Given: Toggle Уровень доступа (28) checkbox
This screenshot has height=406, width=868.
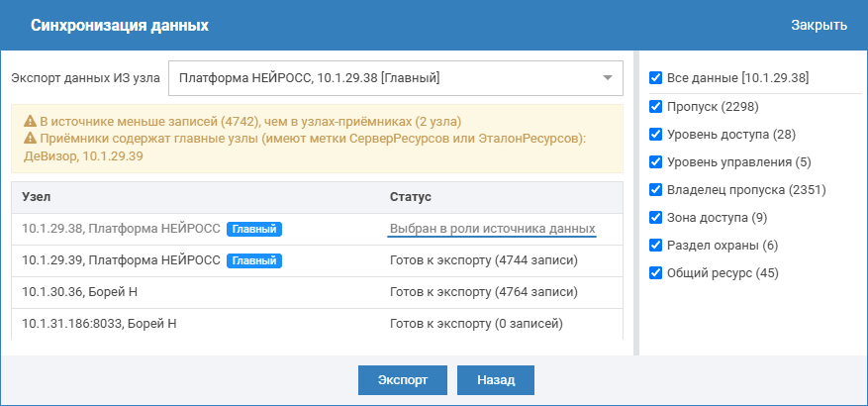Looking at the screenshot, I should 656,134.
